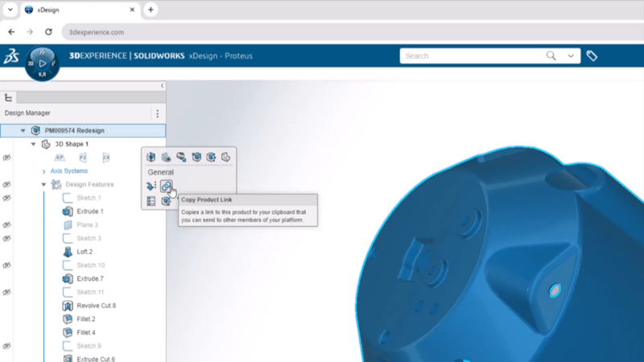
Task: Open the 3DEXPERIENCE compass
Action: tap(41, 64)
